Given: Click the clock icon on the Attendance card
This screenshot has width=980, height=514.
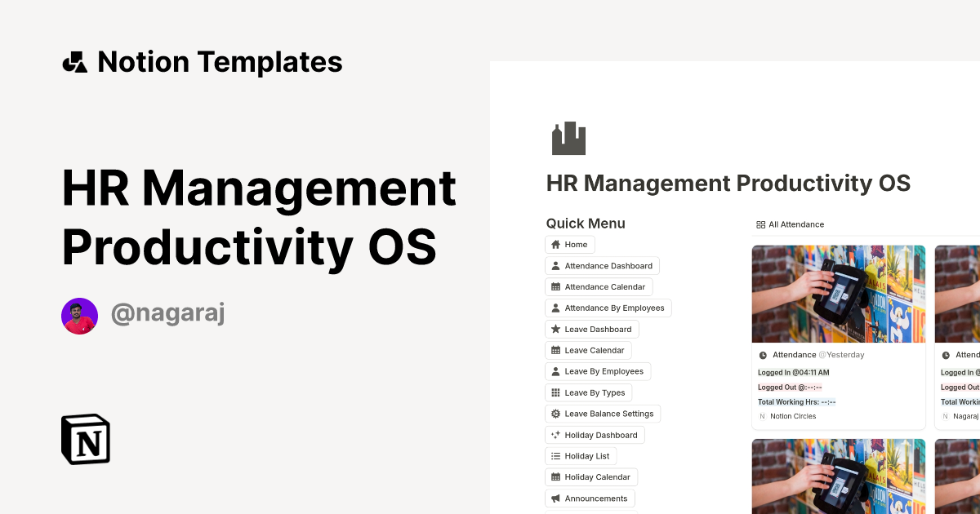Looking at the screenshot, I should coord(762,354).
